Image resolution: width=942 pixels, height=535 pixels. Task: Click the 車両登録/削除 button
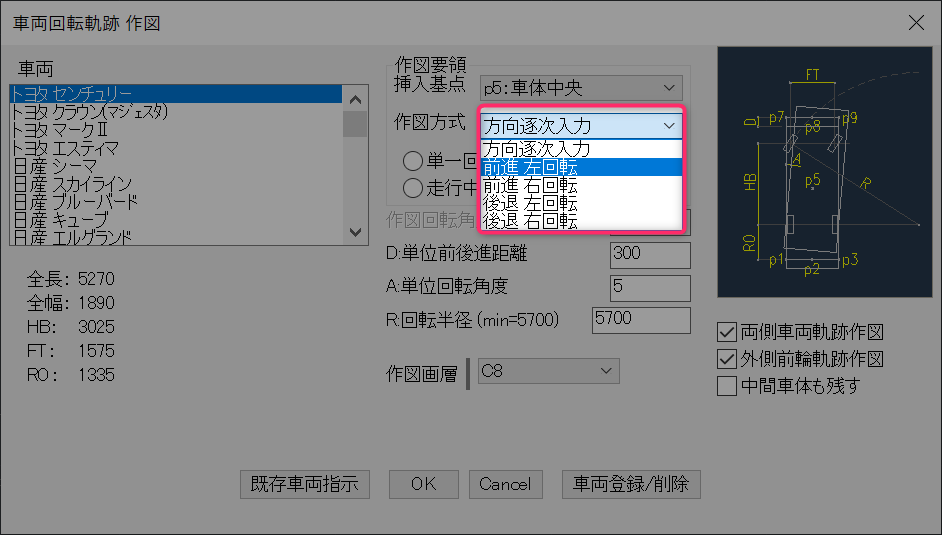[631, 484]
